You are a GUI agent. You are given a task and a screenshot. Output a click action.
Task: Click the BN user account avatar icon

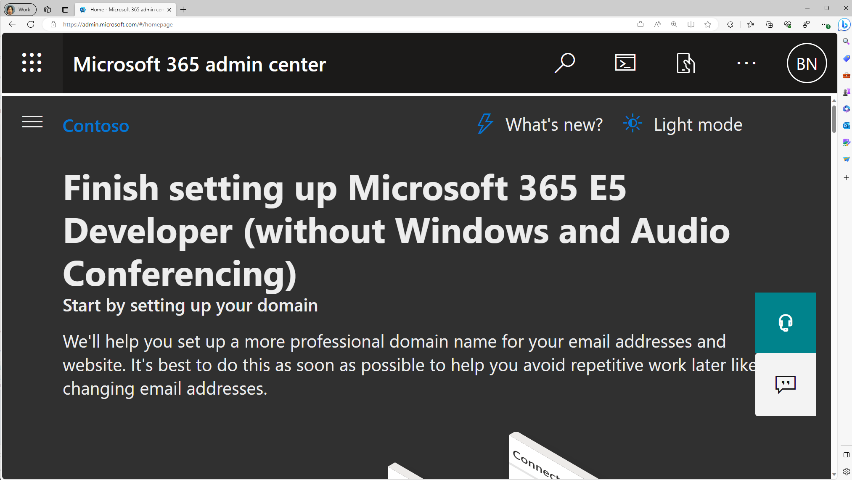807,63
